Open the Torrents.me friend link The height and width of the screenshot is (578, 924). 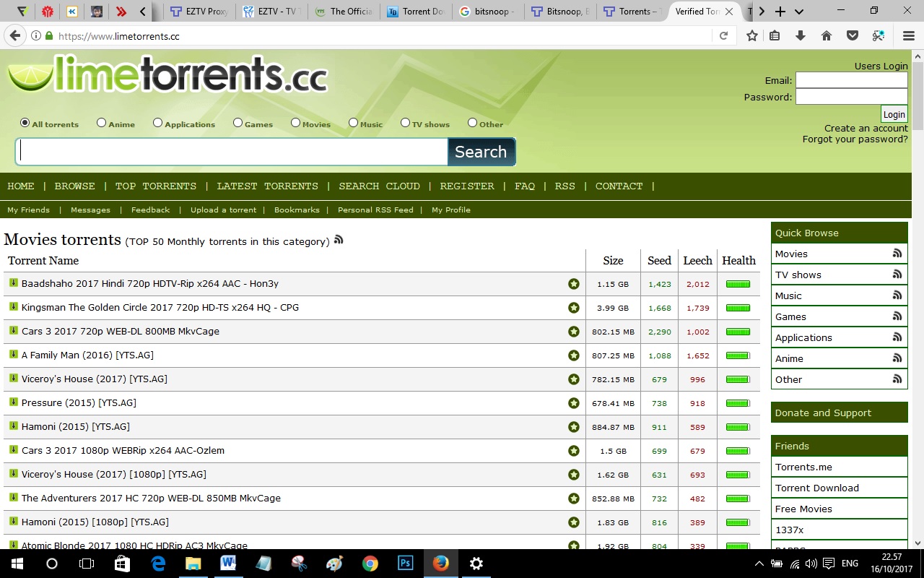point(839,467)
